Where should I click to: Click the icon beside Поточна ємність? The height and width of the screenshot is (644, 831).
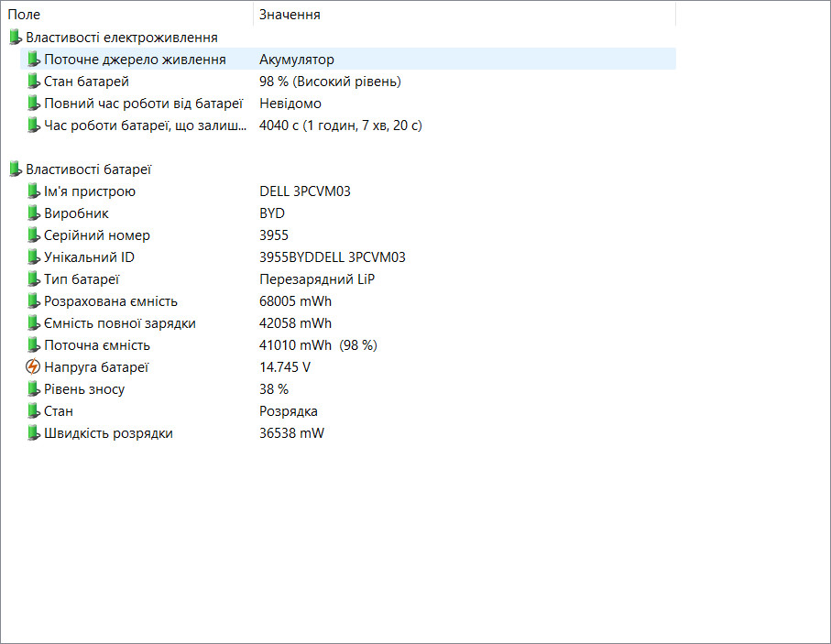(x=33, y=345)
